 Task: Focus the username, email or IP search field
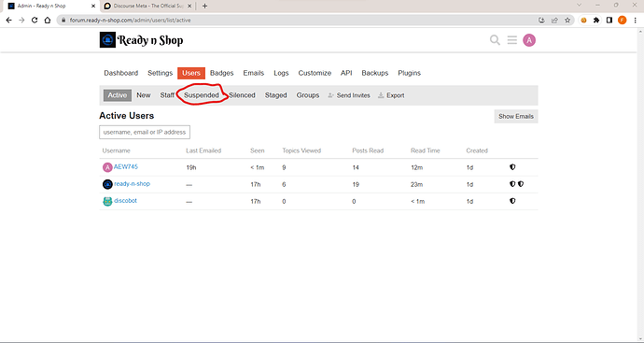(x=145, y=132)
